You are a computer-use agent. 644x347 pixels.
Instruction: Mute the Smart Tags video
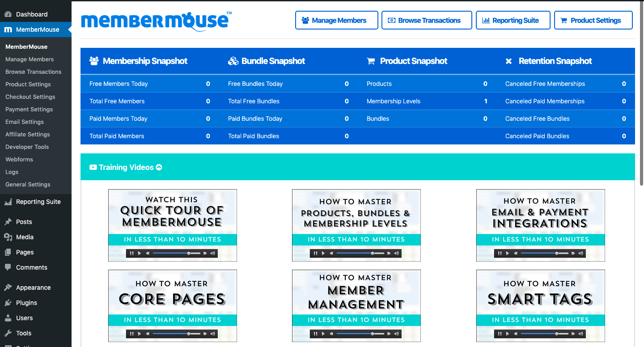pos(580,334)
